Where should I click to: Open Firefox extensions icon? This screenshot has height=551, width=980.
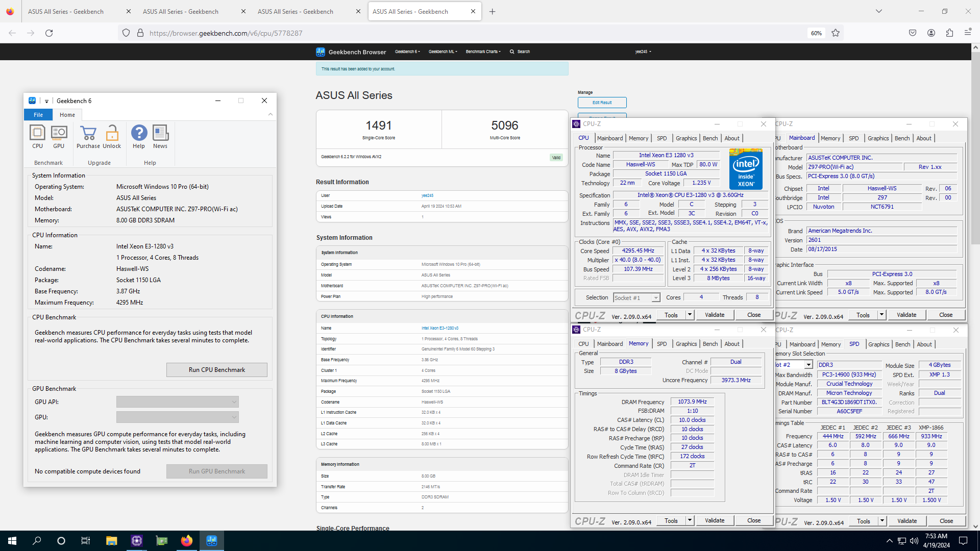[949, 33]
